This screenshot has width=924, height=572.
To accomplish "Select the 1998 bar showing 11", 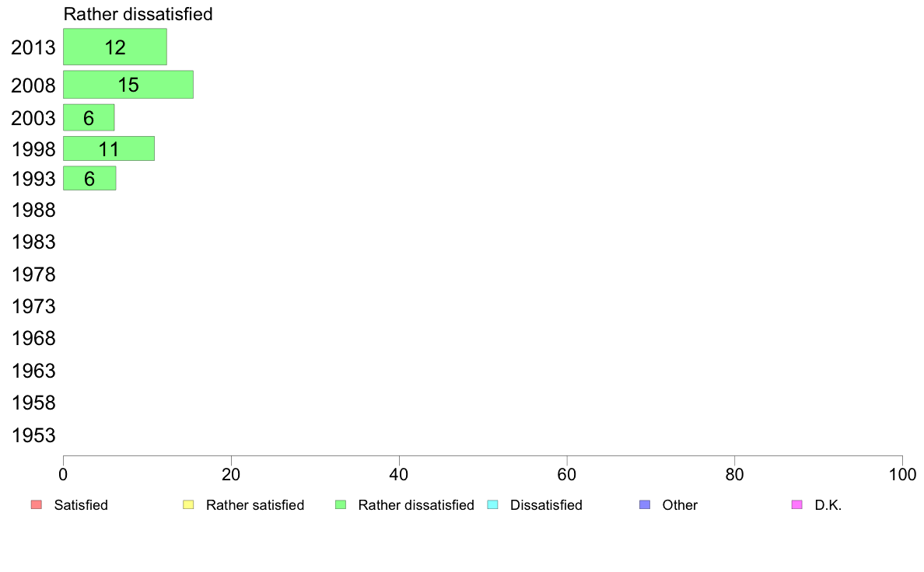I will coord(108,148).
